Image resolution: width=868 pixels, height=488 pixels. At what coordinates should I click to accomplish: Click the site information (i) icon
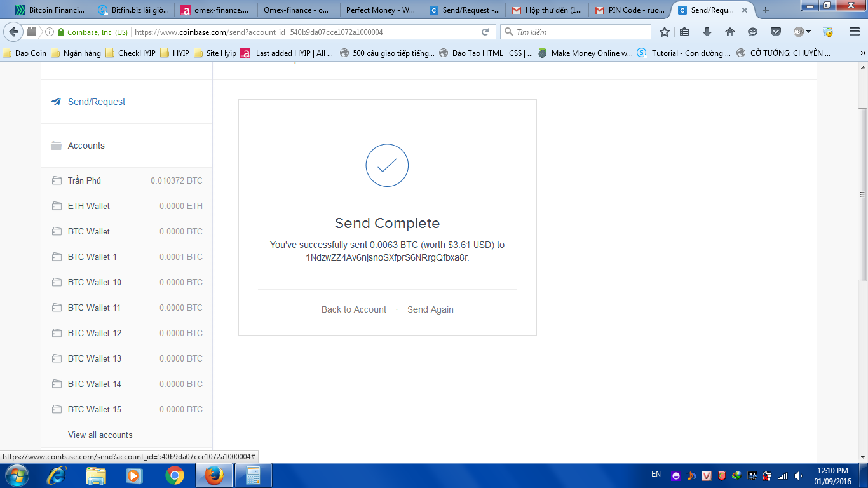point(49,32)
